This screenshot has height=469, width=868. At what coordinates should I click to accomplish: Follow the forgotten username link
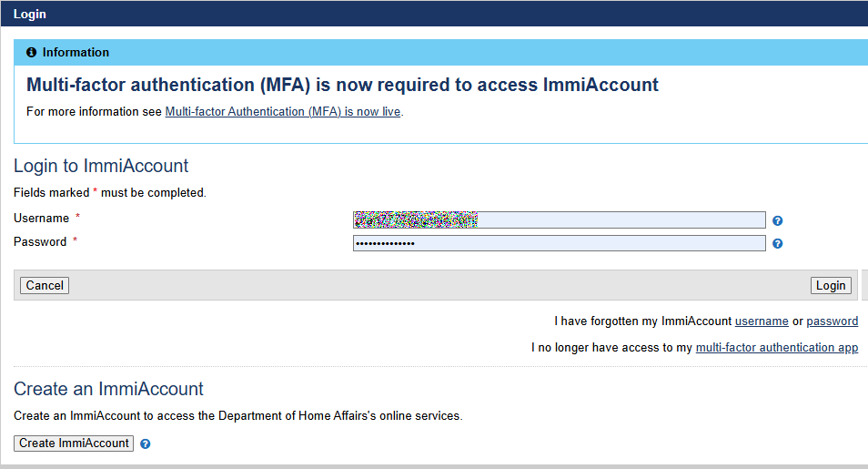762,321
